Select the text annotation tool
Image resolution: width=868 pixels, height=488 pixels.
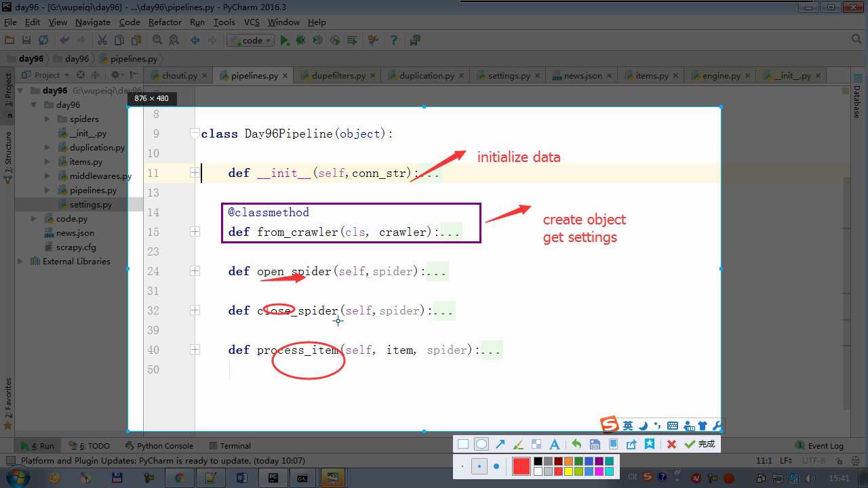(x=554, y=445)
